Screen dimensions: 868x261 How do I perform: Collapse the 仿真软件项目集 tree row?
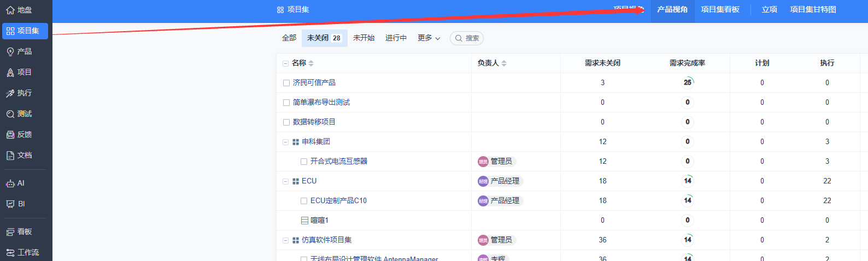[285, 240]
